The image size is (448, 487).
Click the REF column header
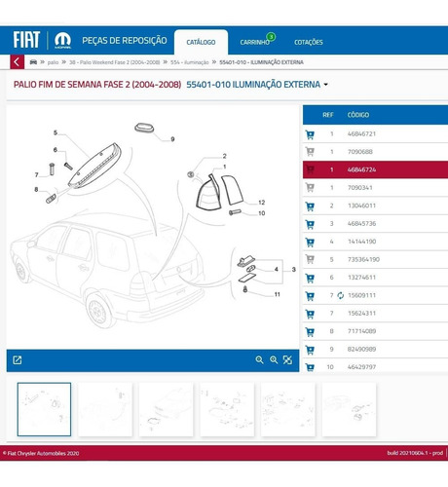coord(328,115)
